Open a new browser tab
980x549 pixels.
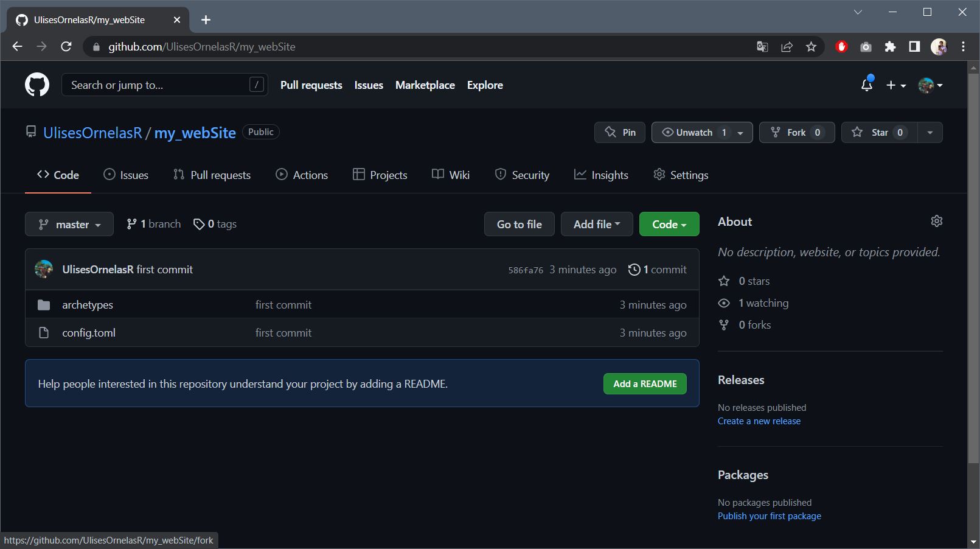pyautogui.click(x=206, y=20)
